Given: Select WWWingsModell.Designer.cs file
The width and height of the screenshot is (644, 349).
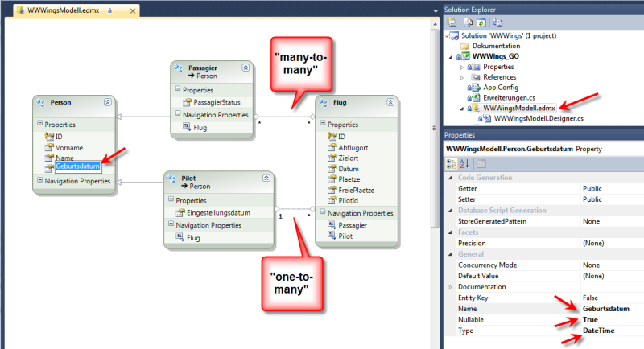Looking at the screenshot, I should 539,118.
